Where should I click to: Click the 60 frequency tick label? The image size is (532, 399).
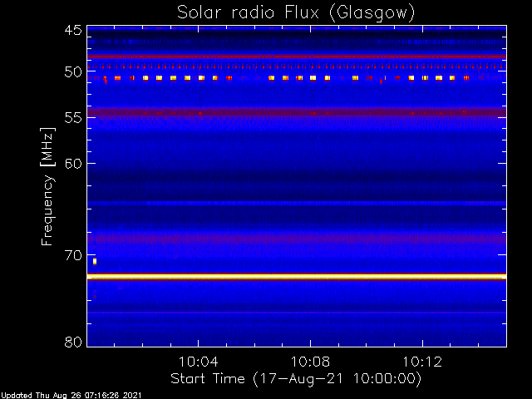(73, 164)
